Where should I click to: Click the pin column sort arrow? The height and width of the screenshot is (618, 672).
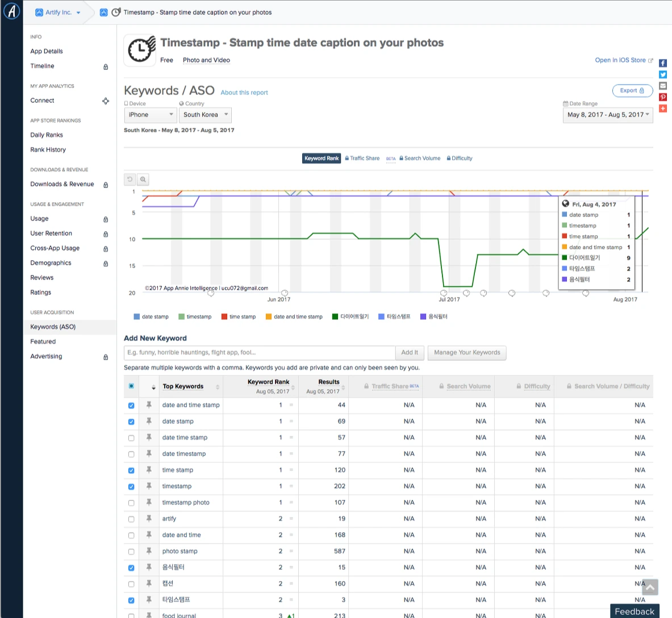tap(153, 387)
